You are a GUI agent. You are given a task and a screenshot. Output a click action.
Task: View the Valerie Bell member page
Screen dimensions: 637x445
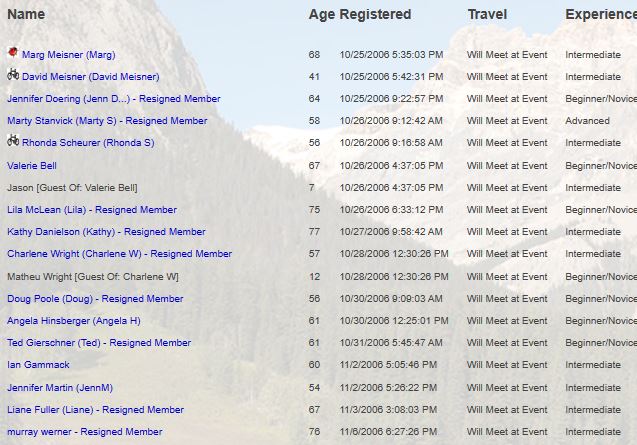(32, 166)
